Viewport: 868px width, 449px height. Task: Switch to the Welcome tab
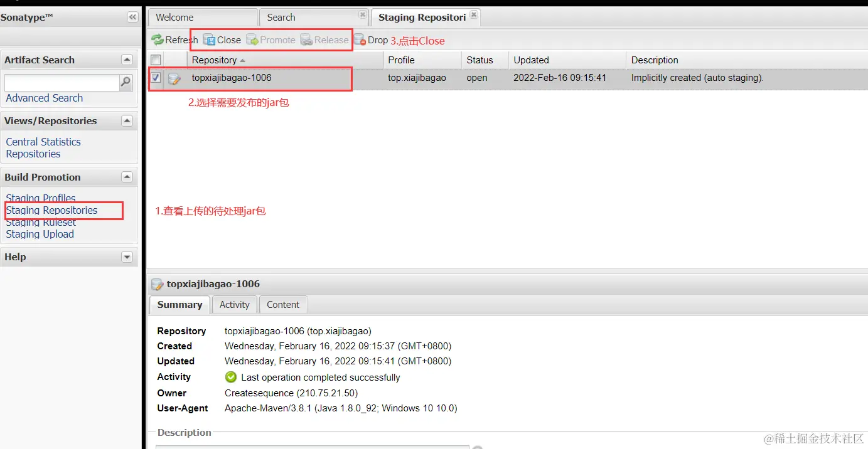203,18
